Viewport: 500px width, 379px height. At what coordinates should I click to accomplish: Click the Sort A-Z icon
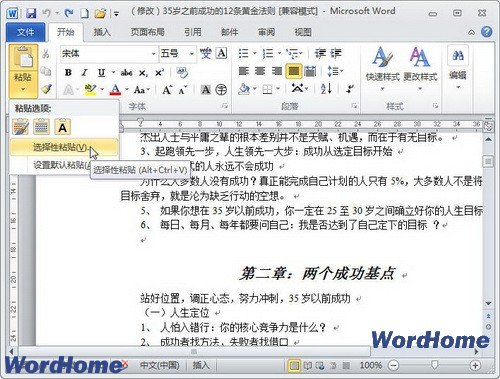[326, 89]
